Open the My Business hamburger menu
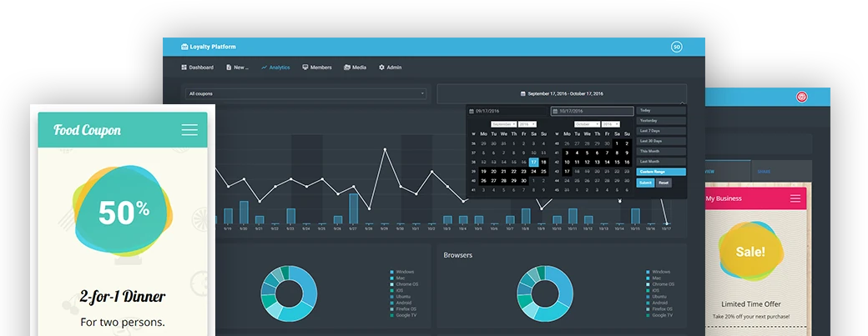Viewport: 868px width, 336px height. [795, 198]
